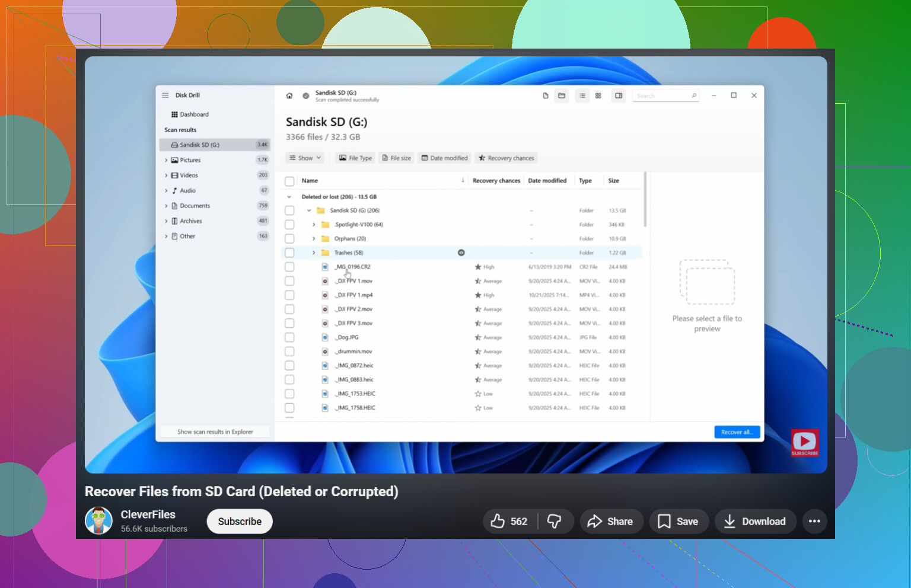Click the preview eye icon on Trashes row
This screenshot has width=911, height=588.
tap(461, 253)
